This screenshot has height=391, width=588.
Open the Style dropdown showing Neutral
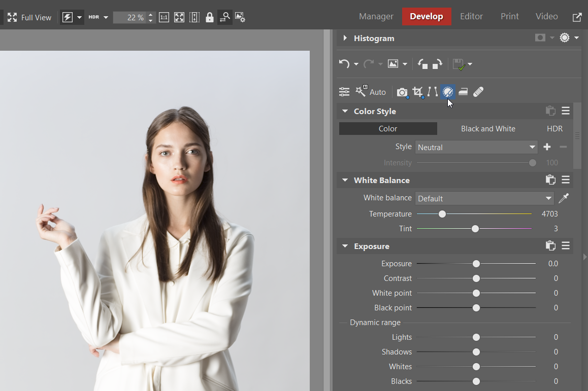(476, 147)
